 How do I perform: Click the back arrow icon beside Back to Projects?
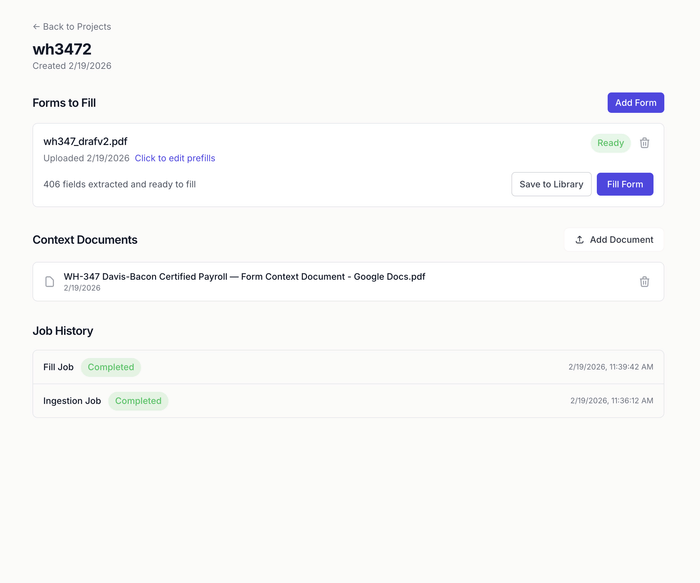coord(37,27)
